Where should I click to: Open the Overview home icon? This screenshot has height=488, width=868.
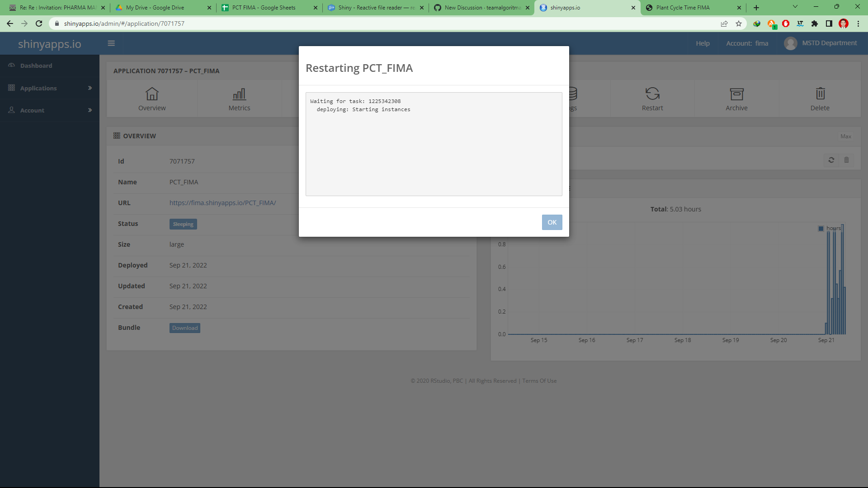pyautogui.click(x=152, y=99)
